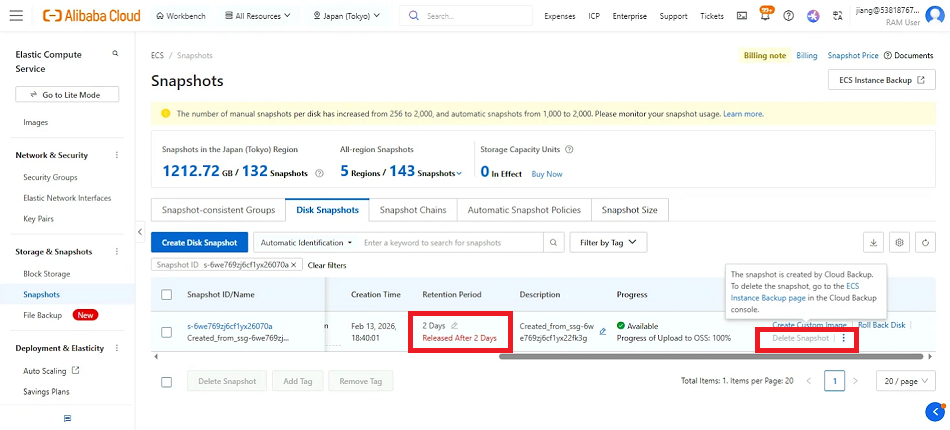This screenshot has width=950, height=430.
Task: Click the export download icon above table
Action: pyautogui.click(x=873, y=242)
